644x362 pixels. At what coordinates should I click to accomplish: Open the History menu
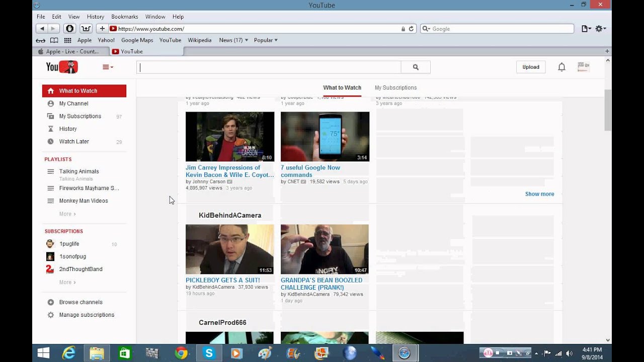[96, 17]
